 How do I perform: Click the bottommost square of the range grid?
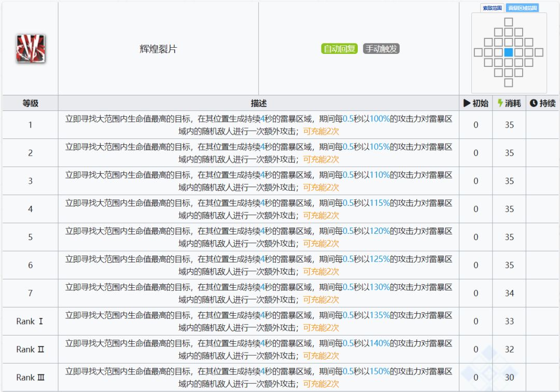[508, 82]
